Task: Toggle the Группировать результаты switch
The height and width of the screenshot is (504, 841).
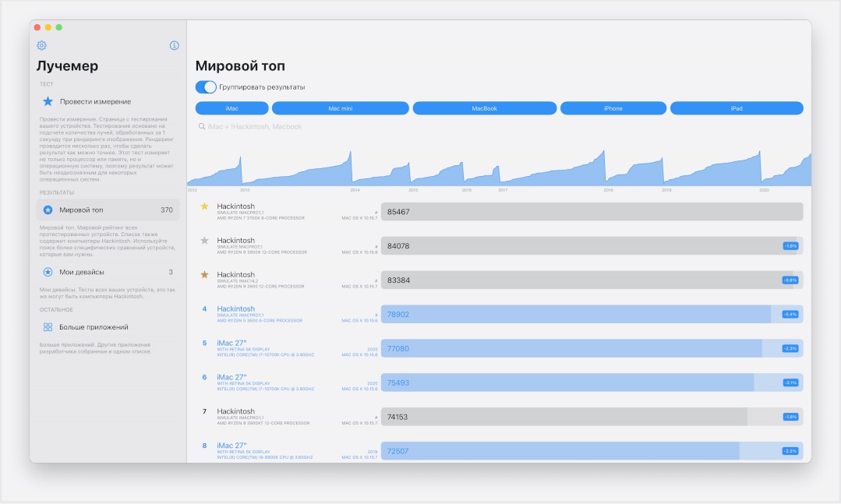Action: [x=206, y=87]
